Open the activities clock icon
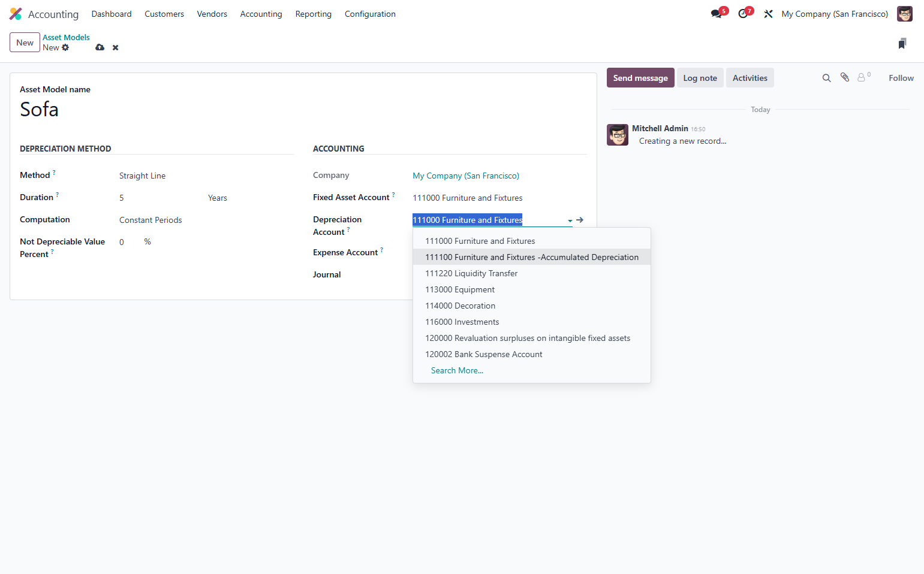Viewport: 924px width, 574px height. [743, 14]
